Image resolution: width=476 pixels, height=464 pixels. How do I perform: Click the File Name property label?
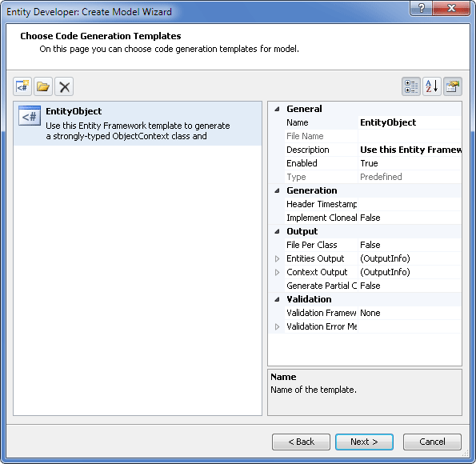click(305, 136)
